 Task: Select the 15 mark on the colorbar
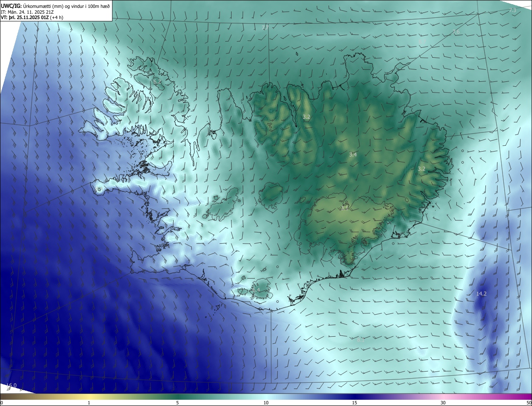pyautogui.click(x=355, y=403)
